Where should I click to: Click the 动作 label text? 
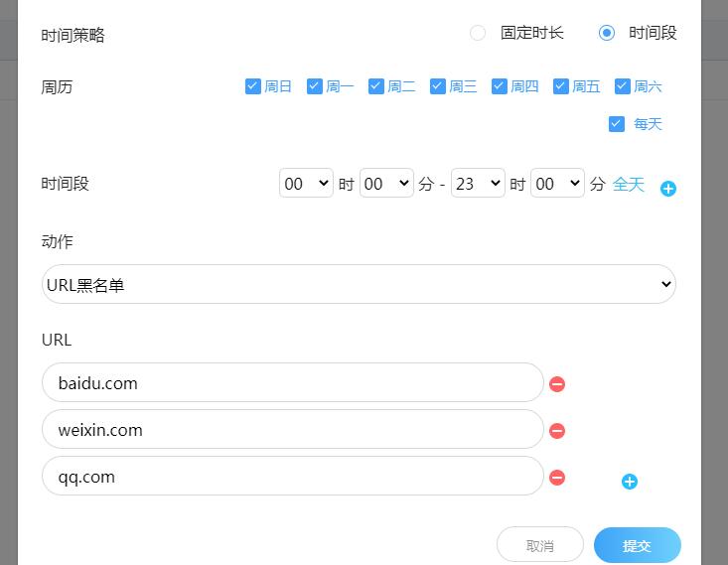click(x=57, y=241)
